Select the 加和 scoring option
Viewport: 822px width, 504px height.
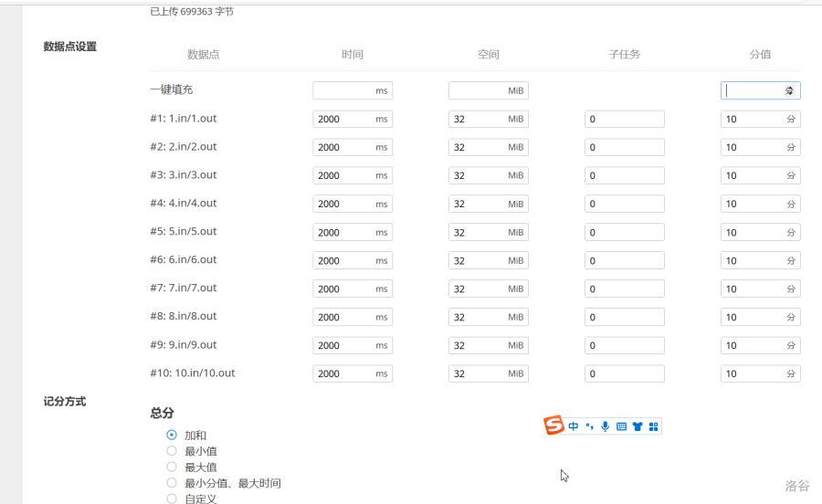(x=172, y=435)
